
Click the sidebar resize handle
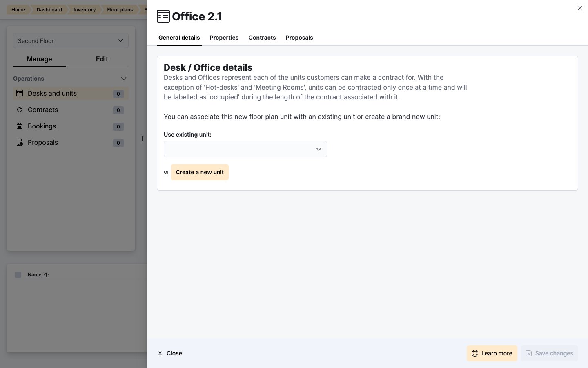142,139
